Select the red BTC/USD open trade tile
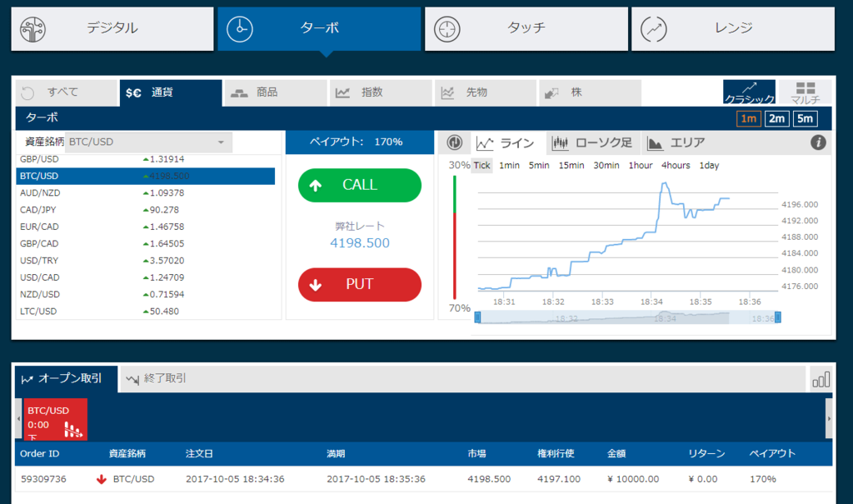The image size is (853, 504). (56, 420)
